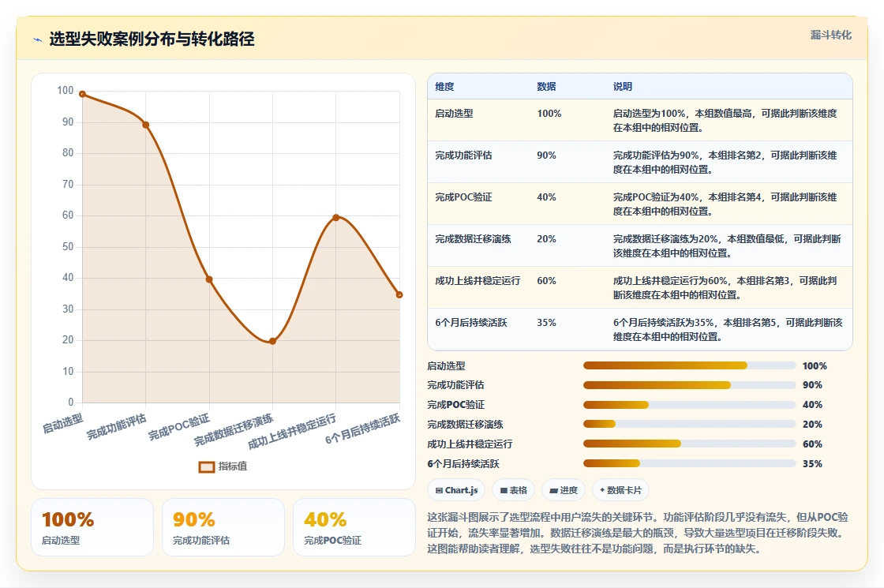This screenshot has height=588, width=884.
Task: Open the 90% 完成功能评估 stat card
Action: pos(223,527)
